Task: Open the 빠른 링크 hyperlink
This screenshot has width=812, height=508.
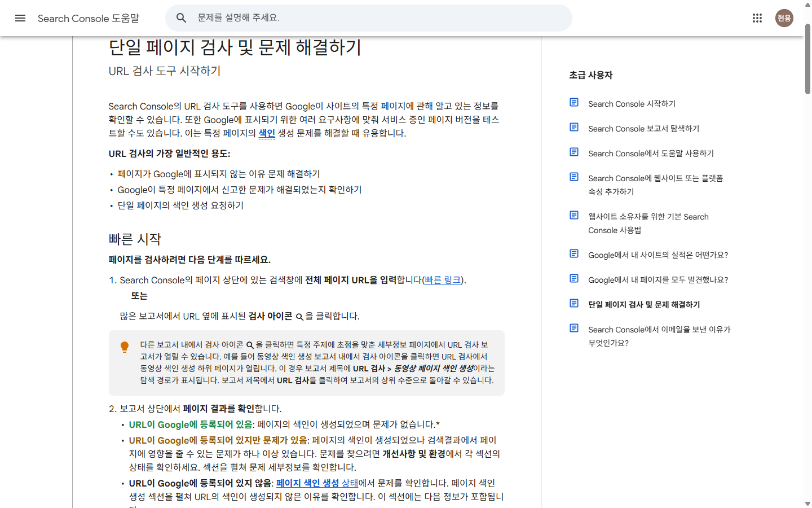Action: [443, 280]
